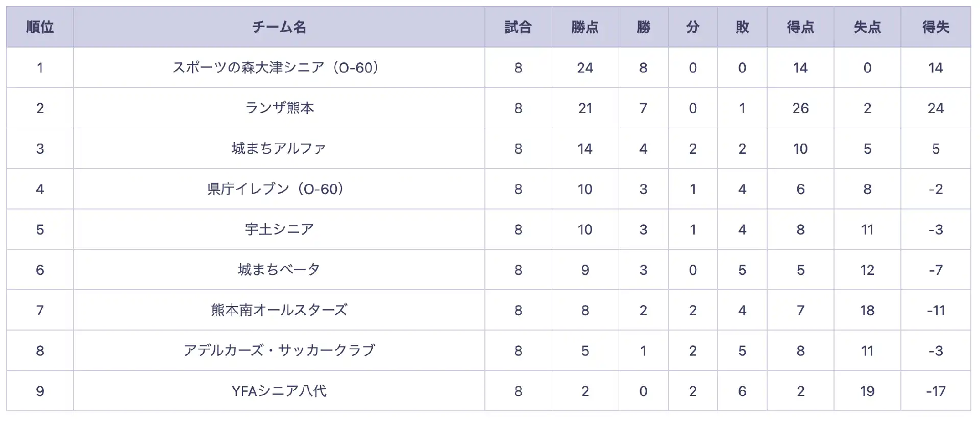Image resolution: width=980 pixels, height=421 pixels.
Task: Click the 順位 column header
Action: [40, 27]
